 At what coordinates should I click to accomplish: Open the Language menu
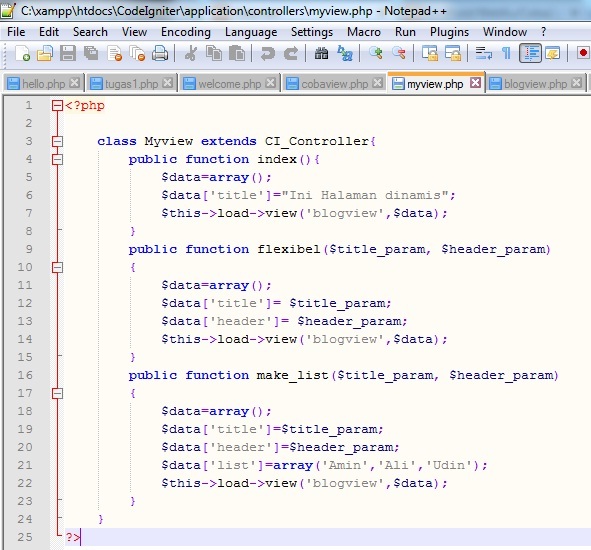click(x=251, y=32)
